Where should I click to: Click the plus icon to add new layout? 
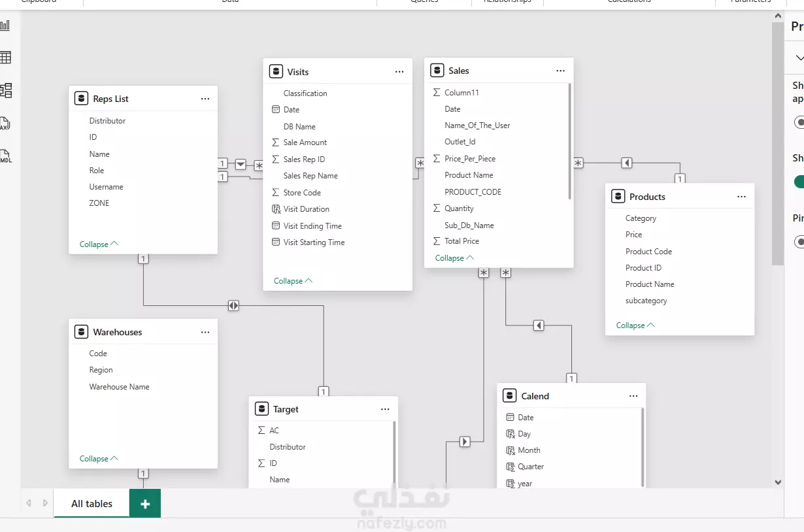pyautogui.click(x=145, y=504)
